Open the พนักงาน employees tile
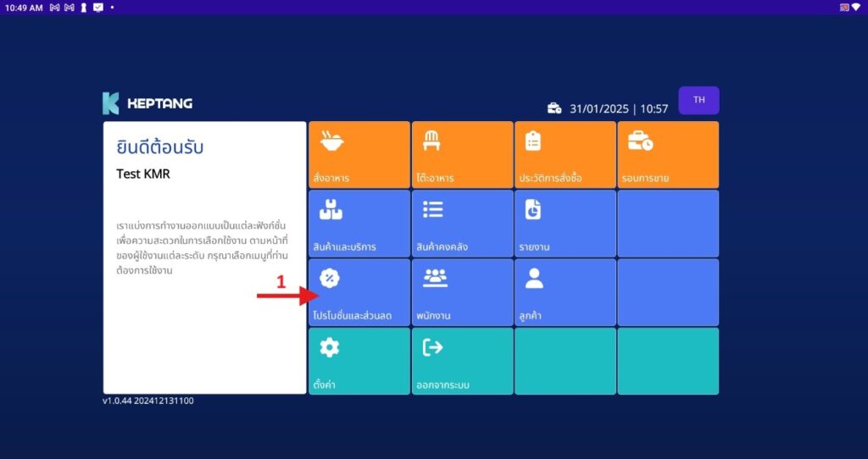Image resolution: width=868 pixels, height=459 pixels. pyautogui.click(x=462, y=292)
